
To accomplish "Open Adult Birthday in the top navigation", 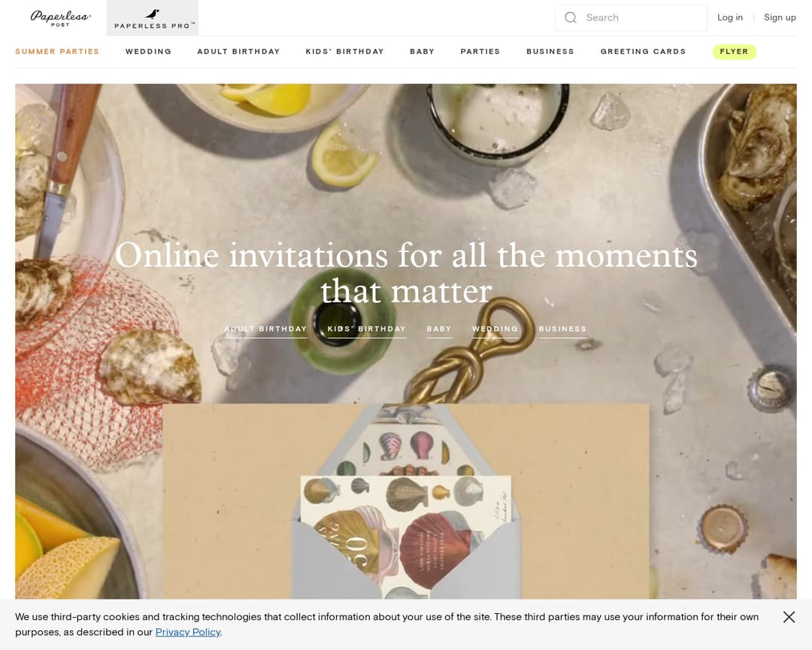I will [238, 51].
